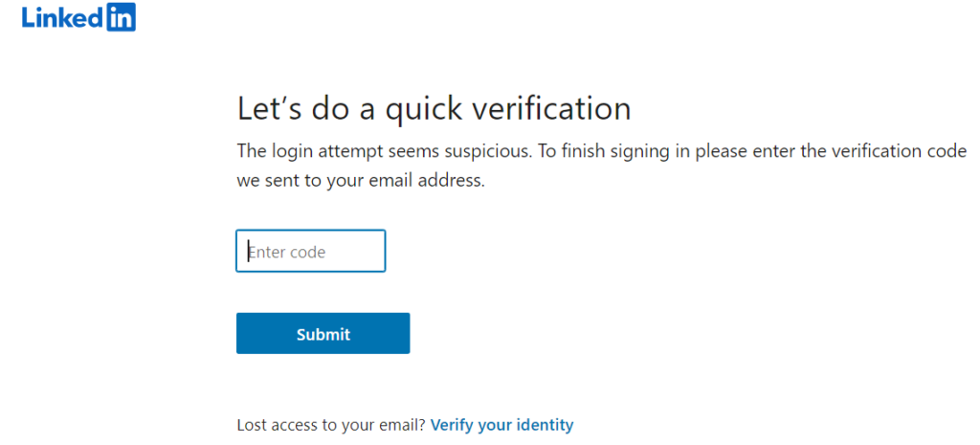Follow the blue link beside "Lost access to your email?"

[501, 425]
